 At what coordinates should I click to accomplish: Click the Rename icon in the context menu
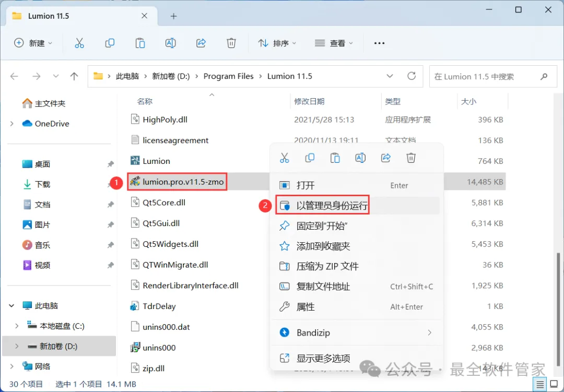[360, 158]
